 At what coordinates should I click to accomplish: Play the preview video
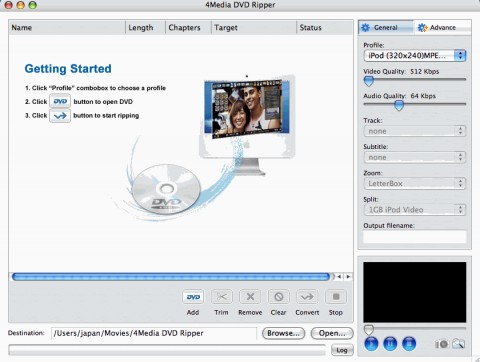click(x=371, y=344)
